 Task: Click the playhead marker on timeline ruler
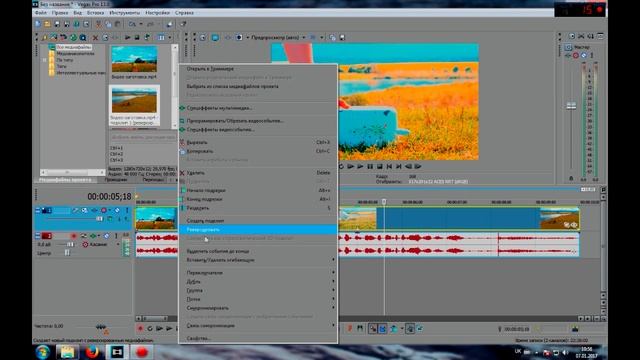(x=384, y=202)
